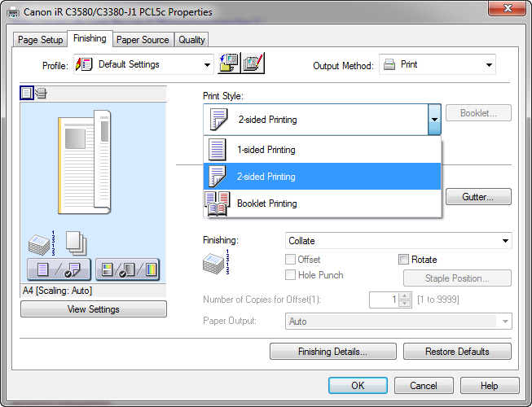Click the Restore Defaults button
This screenshot has height=407, width=532.
pyautogui.click(x=457, y=352)
